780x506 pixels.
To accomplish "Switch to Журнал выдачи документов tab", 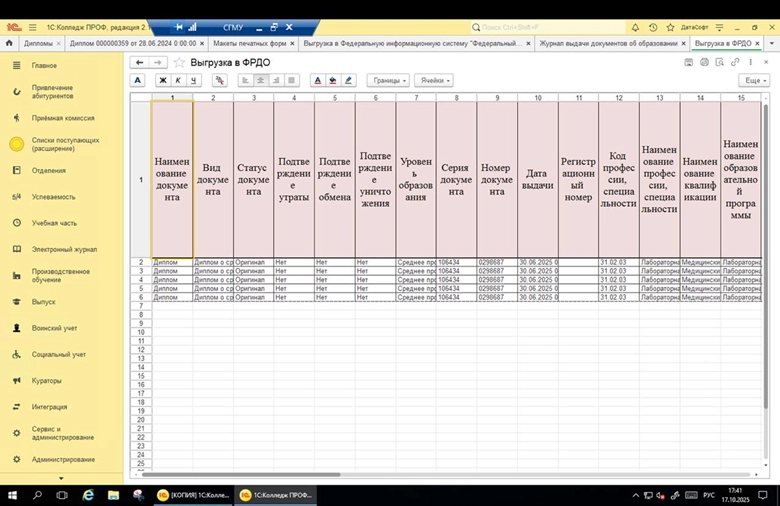I will pyautogui.click(x=608, y=44).
